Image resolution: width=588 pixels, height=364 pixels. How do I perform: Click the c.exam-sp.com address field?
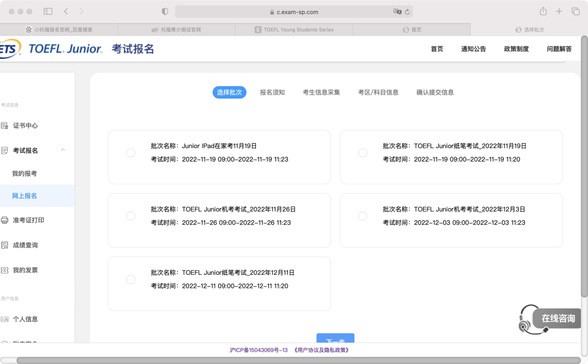pyautogui.click(x=293, y=11)
